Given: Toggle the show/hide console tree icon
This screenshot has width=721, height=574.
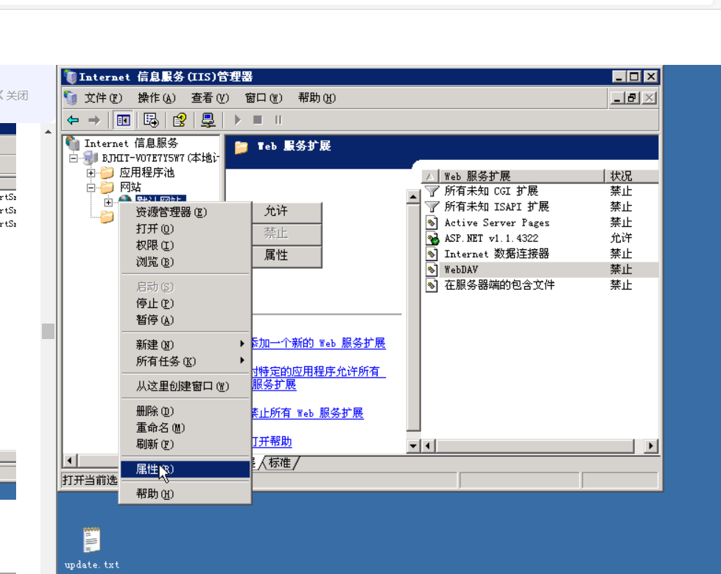Looking at the screenshot, I should (x=123, y=121).
